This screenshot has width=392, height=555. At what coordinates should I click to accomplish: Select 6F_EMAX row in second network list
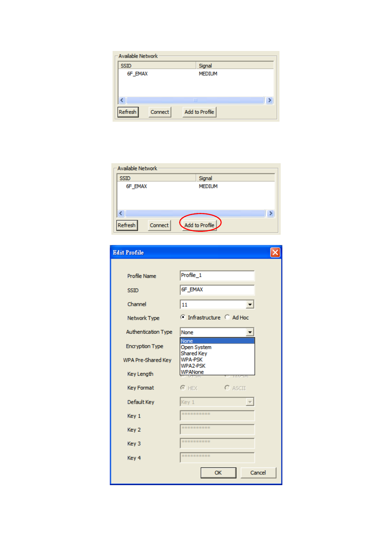click(196, 187)
